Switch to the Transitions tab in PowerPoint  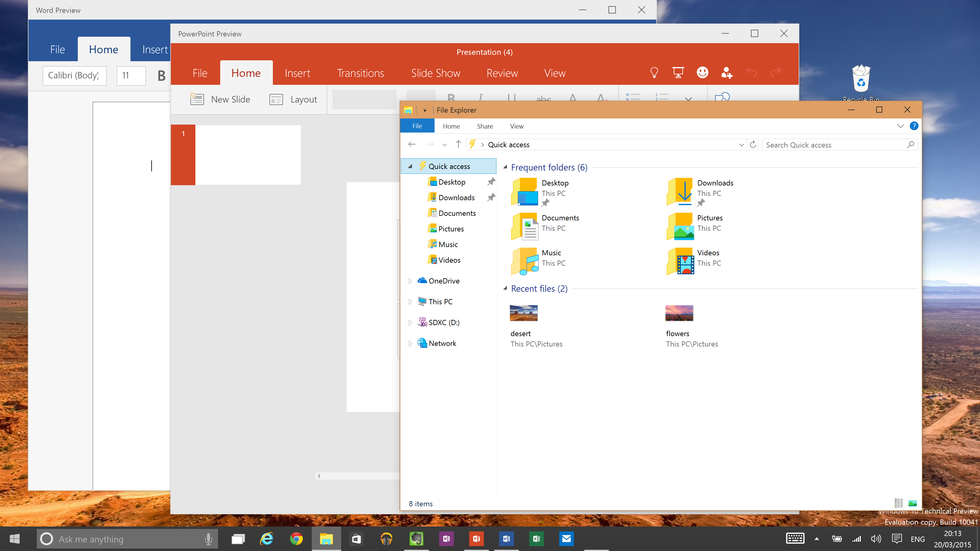[x=360, y=73]
